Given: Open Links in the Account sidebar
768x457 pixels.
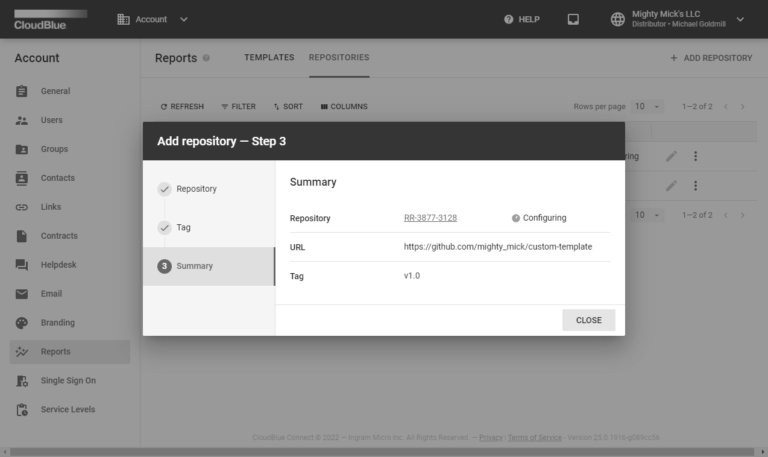Looking at the screenshot, I should pyautogui.click(x=70, y=207).
